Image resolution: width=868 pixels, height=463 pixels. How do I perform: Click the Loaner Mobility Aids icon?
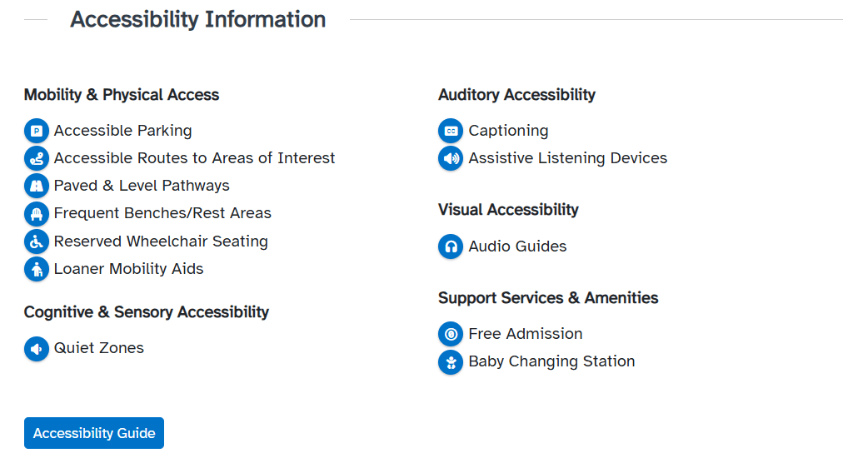coord(37,270)
